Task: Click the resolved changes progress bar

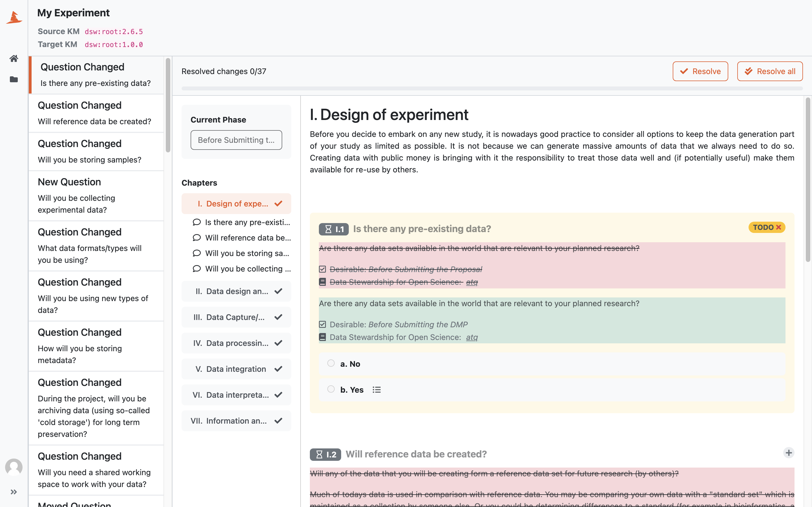Action: (x=492, y=88)
